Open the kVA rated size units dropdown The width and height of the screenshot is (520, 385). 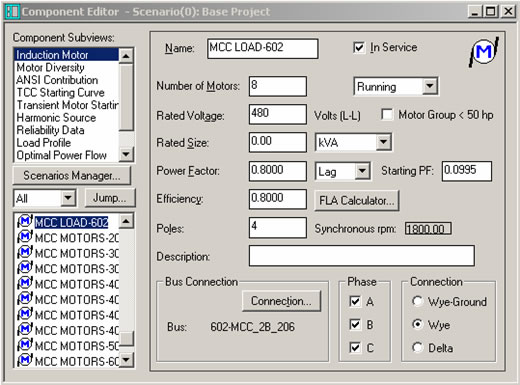click(x=383, y=143)
